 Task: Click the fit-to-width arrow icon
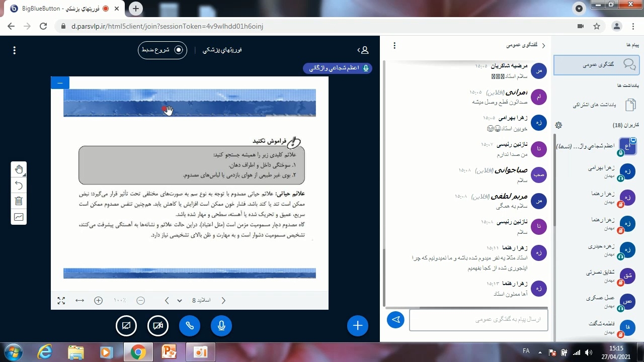pyautogui.click(x=79, y=301)
